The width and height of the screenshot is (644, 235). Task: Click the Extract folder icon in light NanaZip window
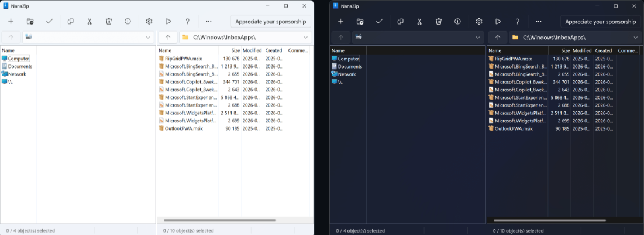(30, 22)
